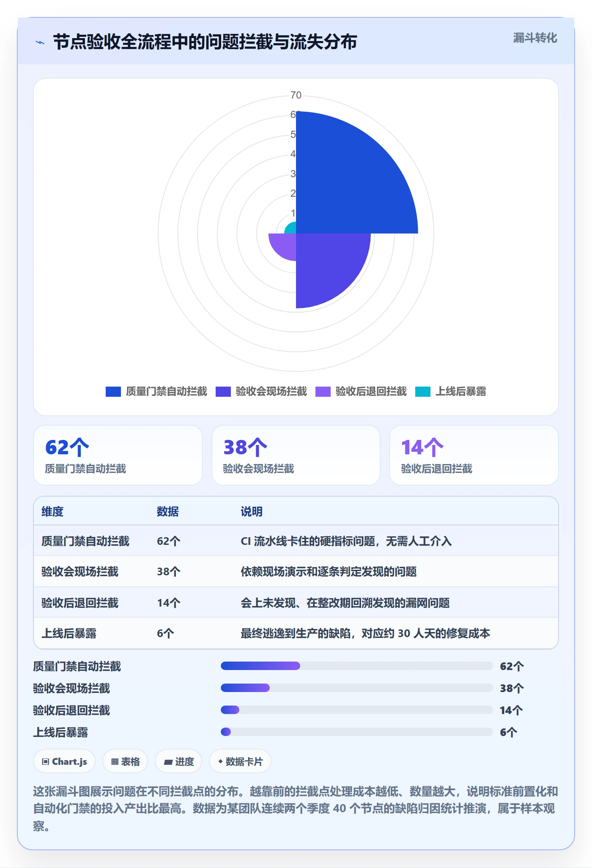Click the 70 axis label on chart
Viewport: 592px width, 868px height.
click(x=296, y=95)
